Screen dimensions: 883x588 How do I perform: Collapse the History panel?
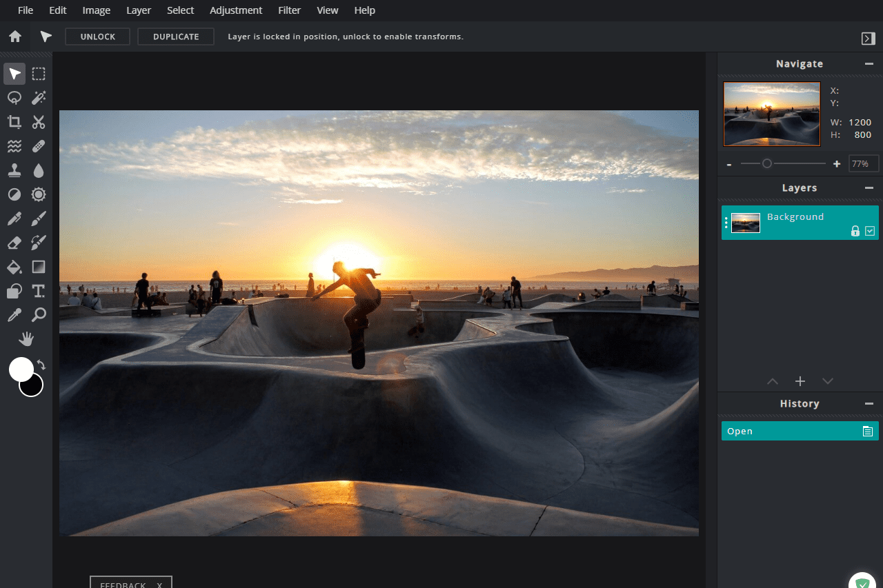(x=869, y=404)
